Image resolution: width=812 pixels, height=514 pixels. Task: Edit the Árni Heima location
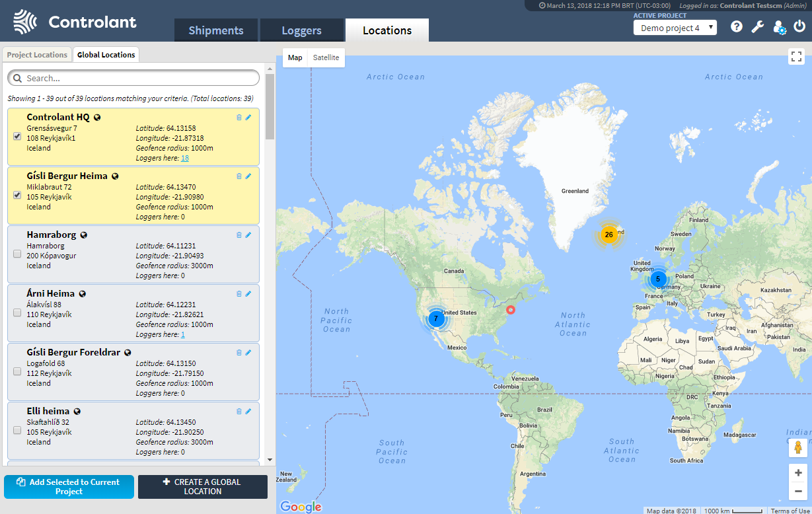(x=248, y=293)
